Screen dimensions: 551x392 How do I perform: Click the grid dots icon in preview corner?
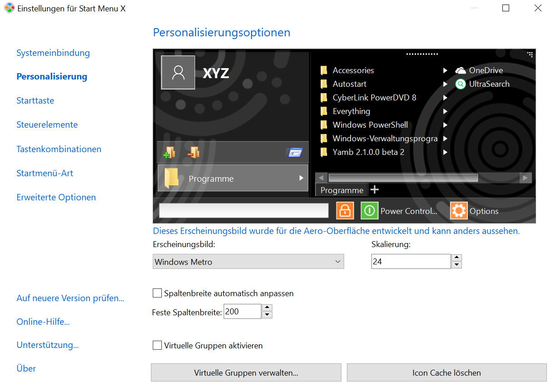[x=530, y=55]
